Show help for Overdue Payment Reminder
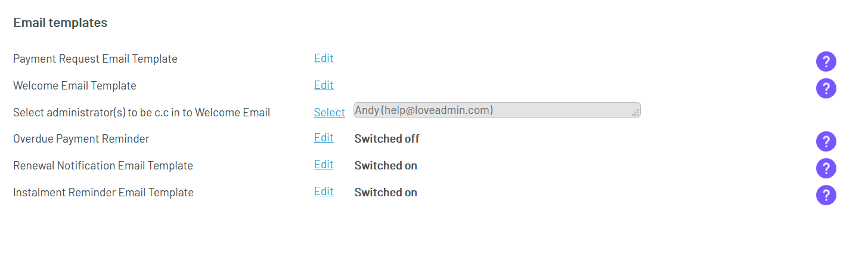868x253 pixels. [x=826, y=141]
